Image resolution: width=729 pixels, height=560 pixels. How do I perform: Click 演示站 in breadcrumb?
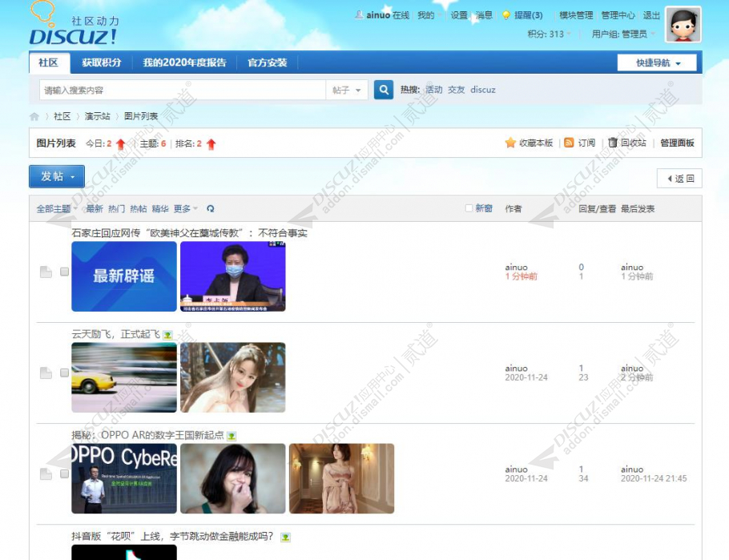pyautogui.click(x=97, y=116)
